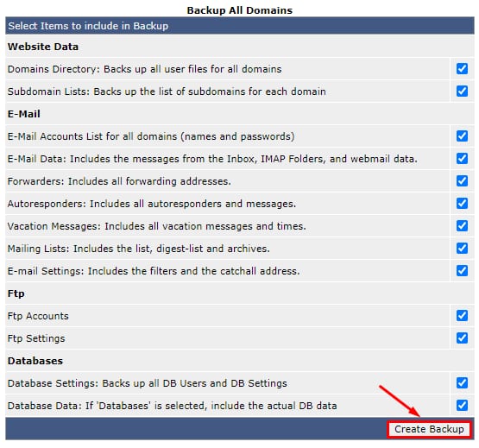
Task: Click the Website Data section heading
Action: (43, 47)
